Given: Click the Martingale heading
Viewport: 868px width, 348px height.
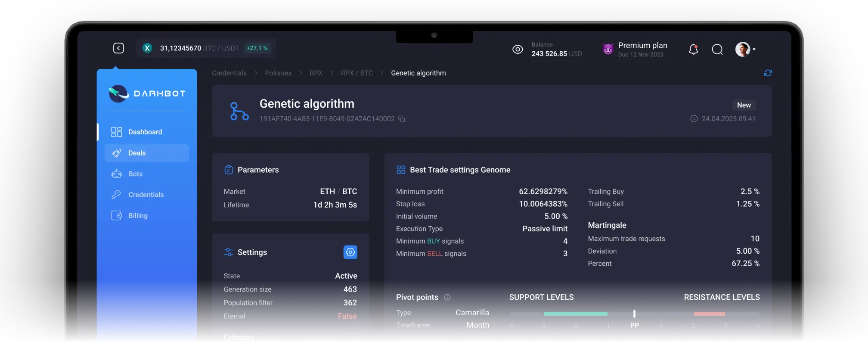Looking at the screenshot, I should (607, 225).
